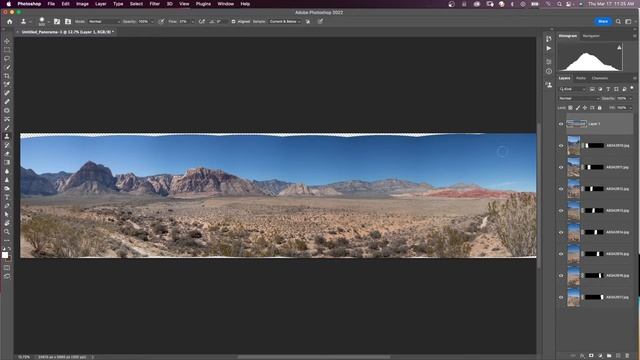Viewport: 640px width, 360px height.
Task: Toggle the Aligned checkbox in options bar
Action: click(233, 22)
